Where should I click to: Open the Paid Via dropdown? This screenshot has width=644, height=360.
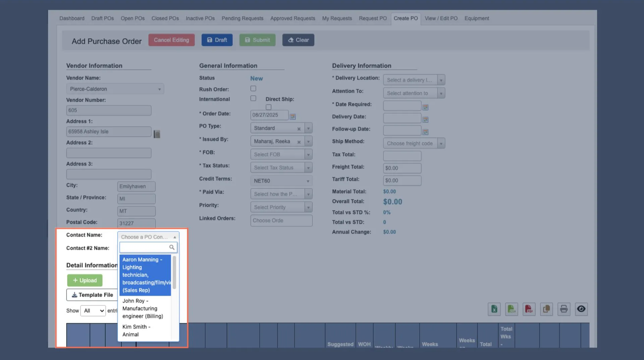(x=281, y=194)
